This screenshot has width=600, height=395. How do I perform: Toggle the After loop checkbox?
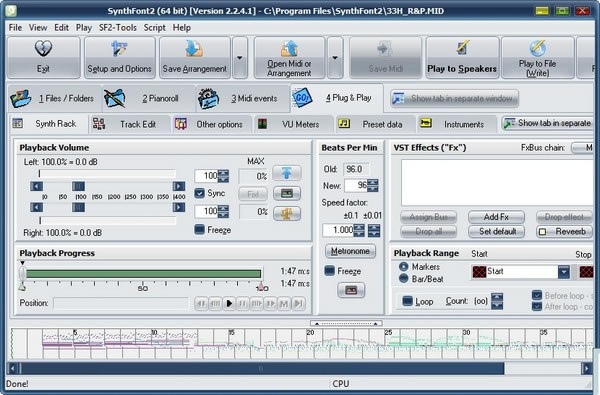click(x=537, y=306)
